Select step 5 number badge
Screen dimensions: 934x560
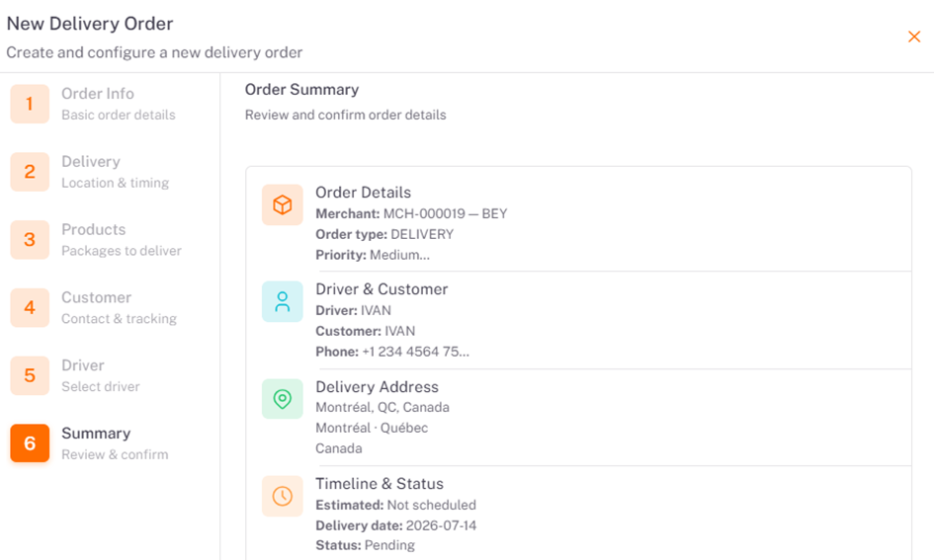point(30,375)
